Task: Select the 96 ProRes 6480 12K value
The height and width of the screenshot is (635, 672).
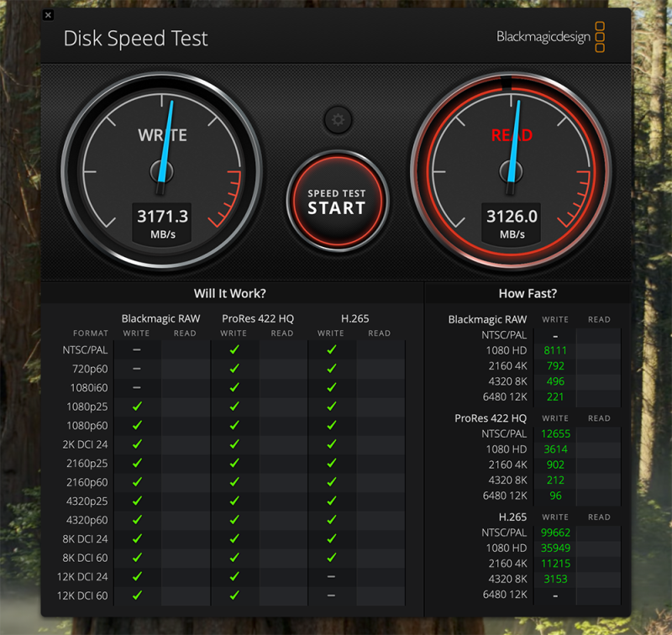Action: (x=555, y=496)
